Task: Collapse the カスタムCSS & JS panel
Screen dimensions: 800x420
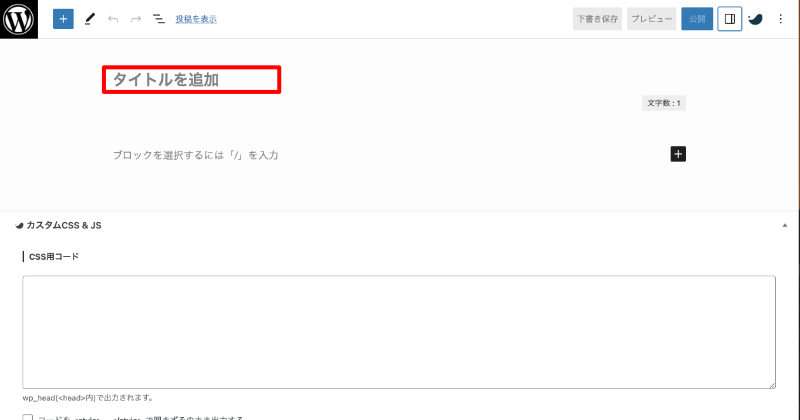Action: pyautogui.click(x=785, y=226)
